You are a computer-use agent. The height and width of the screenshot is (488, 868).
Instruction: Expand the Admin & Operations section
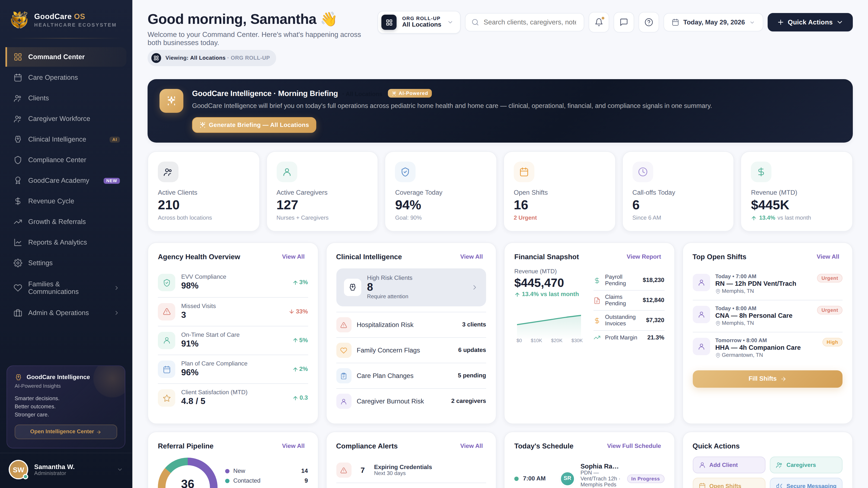coord(66,313)
